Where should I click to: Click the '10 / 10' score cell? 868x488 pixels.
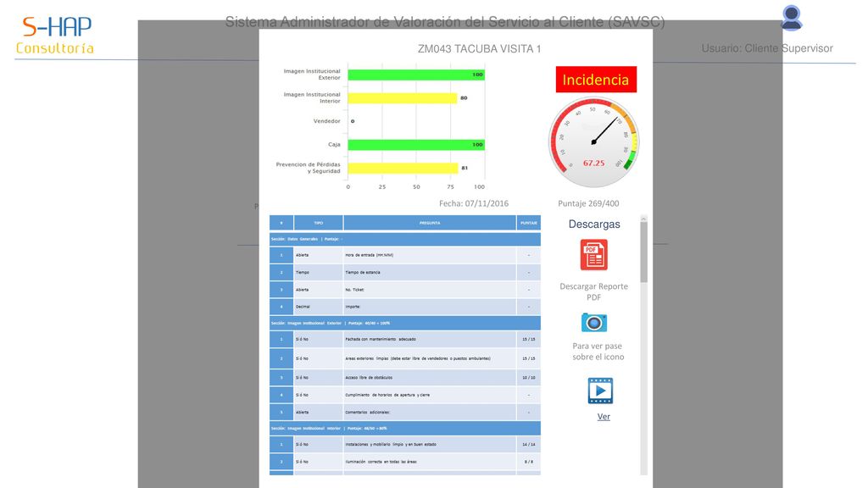click(529, 377)
